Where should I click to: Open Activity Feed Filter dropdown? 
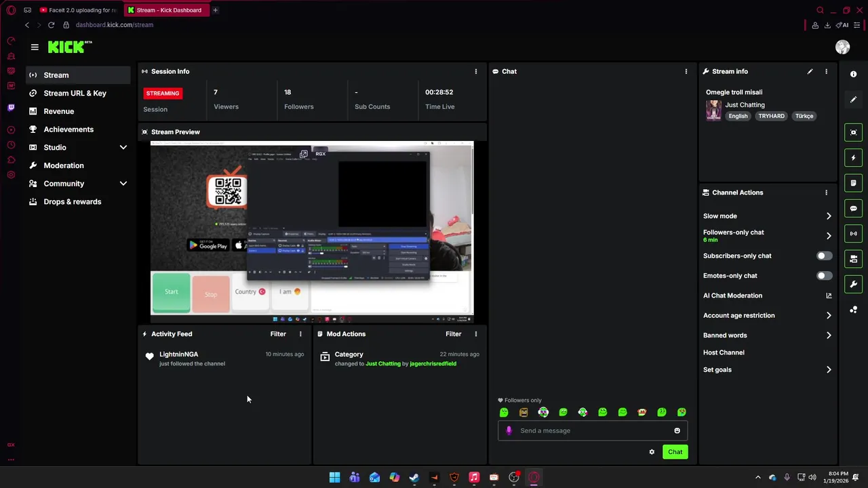[x=278, y=334]
